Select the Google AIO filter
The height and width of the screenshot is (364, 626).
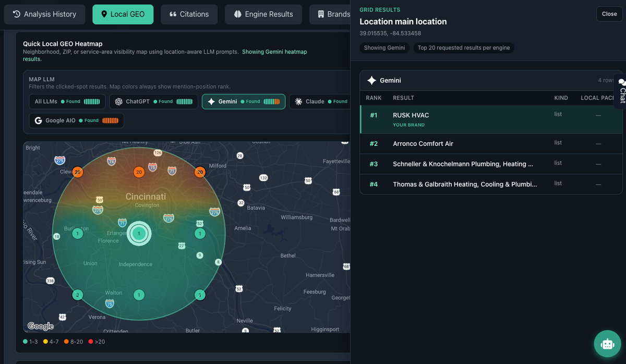pyautogui.click(x=77, y=120)
